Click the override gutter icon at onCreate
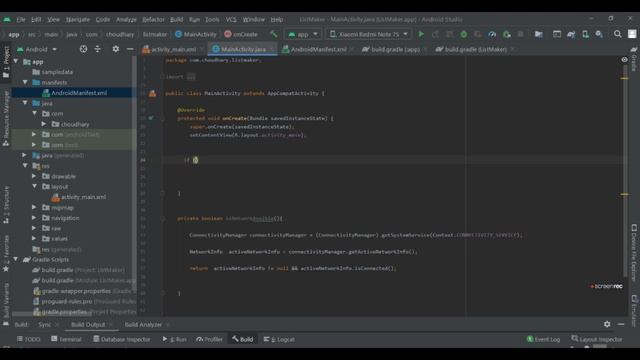This screenshot has width=640, height=360. pyautogui.click(x=151, y=118)
